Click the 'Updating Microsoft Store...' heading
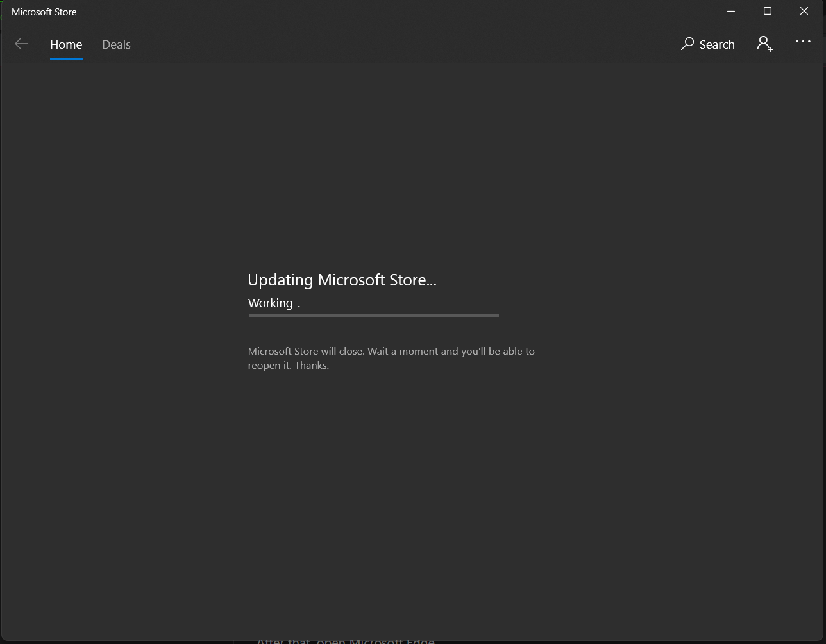The height and width of the screenshot is (644, 826). point(342,280)
